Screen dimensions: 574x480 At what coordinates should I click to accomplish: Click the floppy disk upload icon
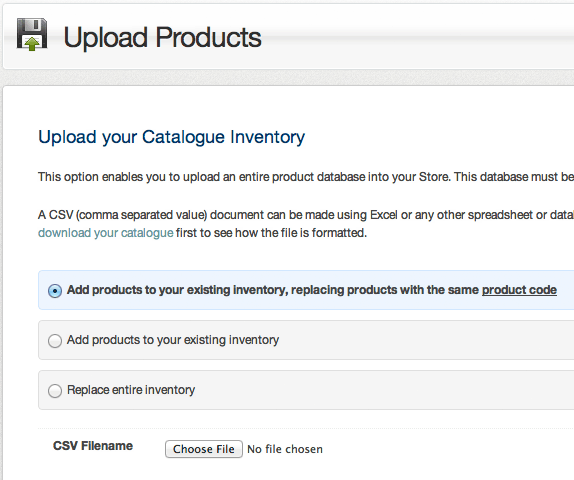click(32, 34)
